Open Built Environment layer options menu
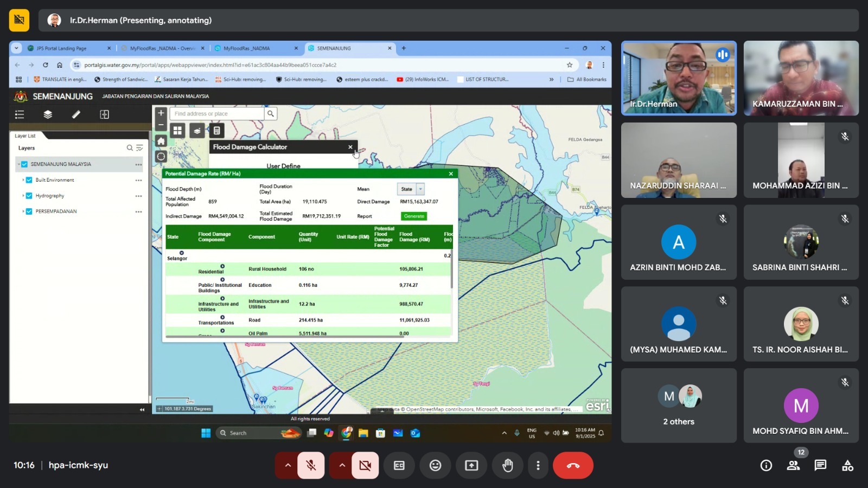Viewport: 868px width, 488px height. [139, 180]
